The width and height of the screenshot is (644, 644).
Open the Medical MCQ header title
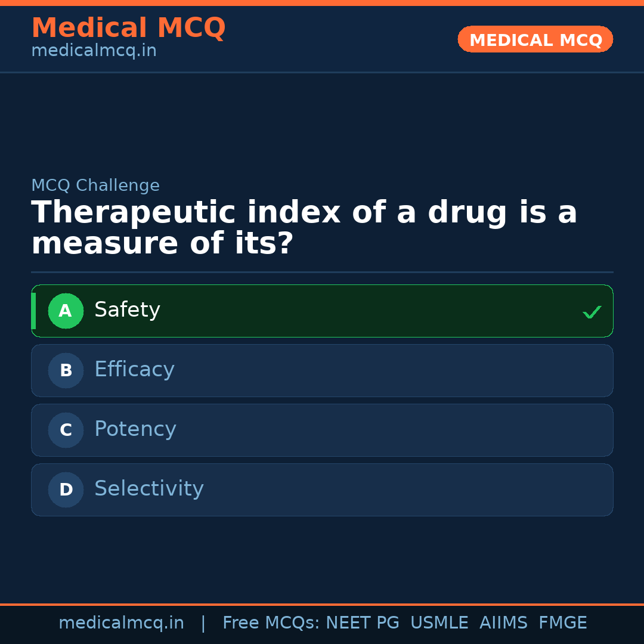click(x=128, y=28)
